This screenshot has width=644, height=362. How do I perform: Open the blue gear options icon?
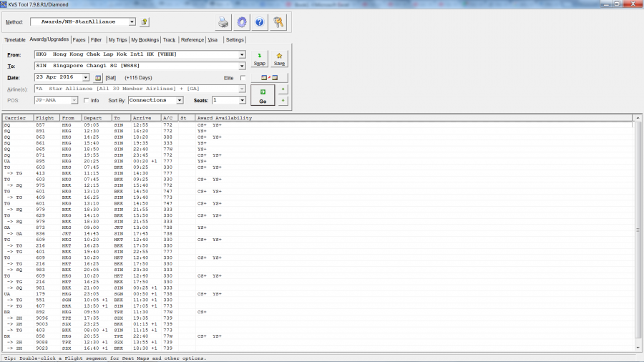(x=242, y=23)
